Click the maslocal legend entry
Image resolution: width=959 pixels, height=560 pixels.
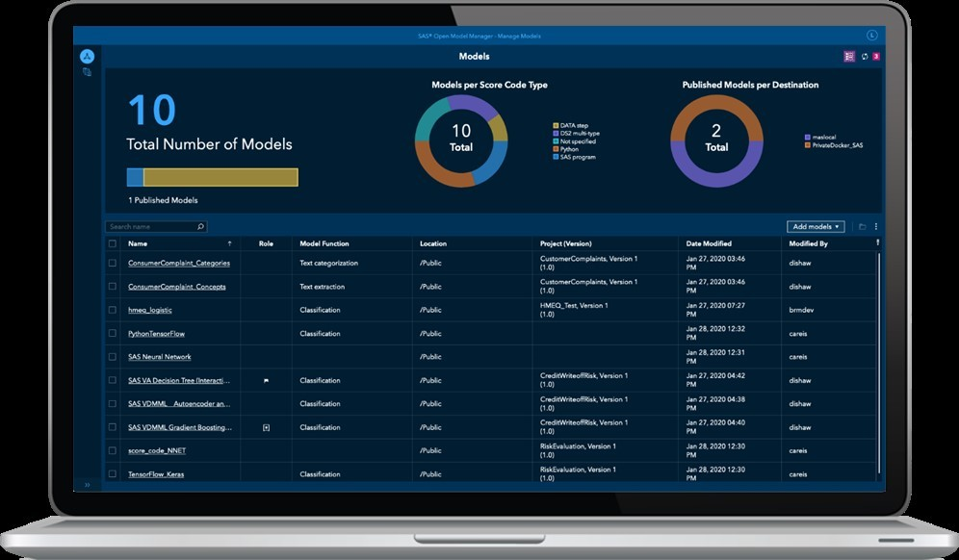point(820,138)
